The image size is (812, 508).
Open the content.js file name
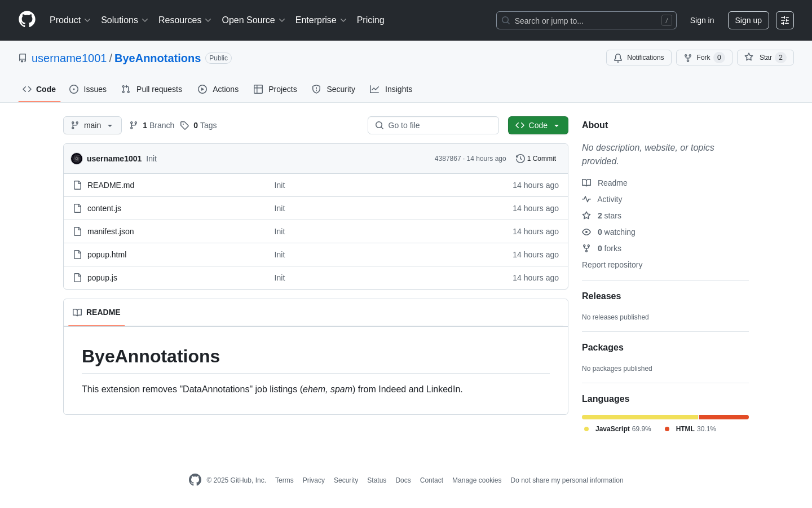(x=104, y=208)
